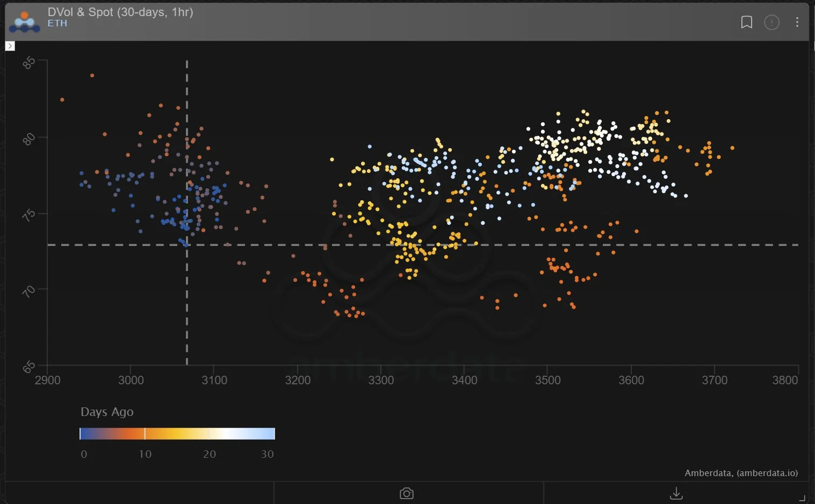Click the y-axis label 85
The image size is (815, 504).
28,63
